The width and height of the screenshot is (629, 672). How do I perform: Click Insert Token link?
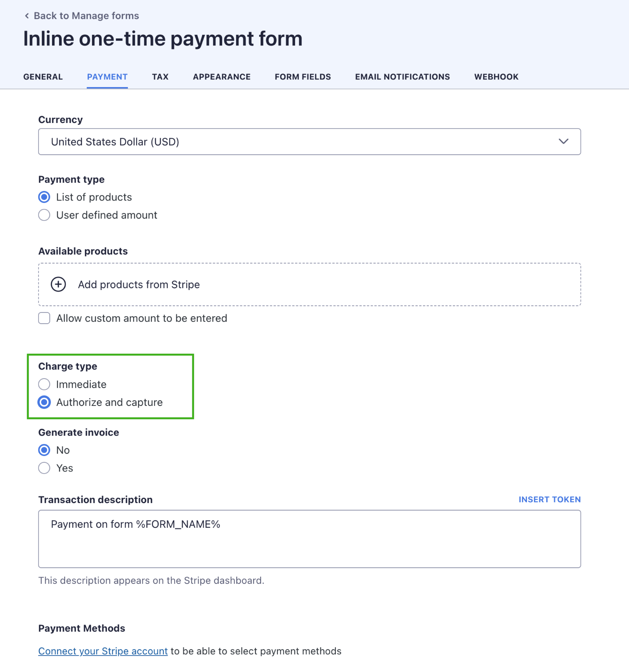(x=550, y=499)
